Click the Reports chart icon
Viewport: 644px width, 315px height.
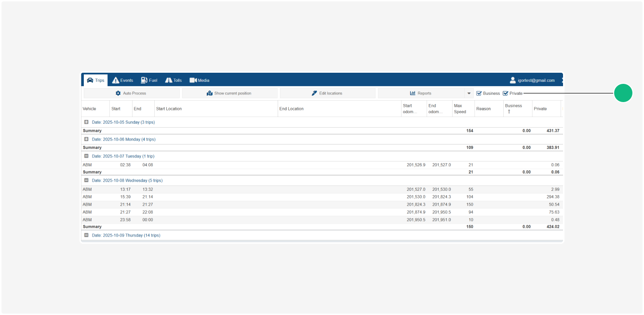click(x=413, y=93)
